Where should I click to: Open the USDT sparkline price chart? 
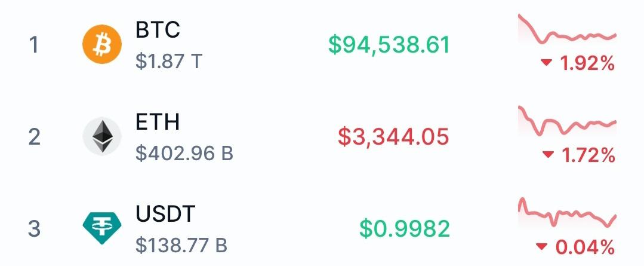567,213
